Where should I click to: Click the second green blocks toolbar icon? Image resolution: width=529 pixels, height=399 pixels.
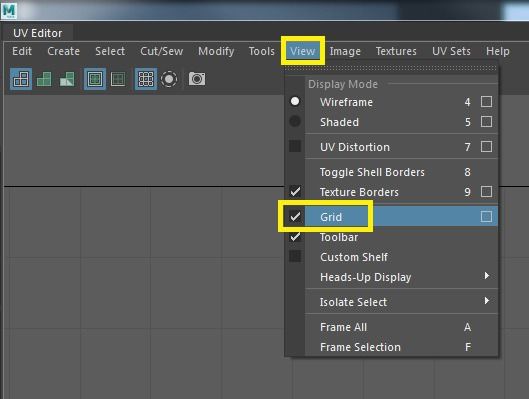coord(44,79)
